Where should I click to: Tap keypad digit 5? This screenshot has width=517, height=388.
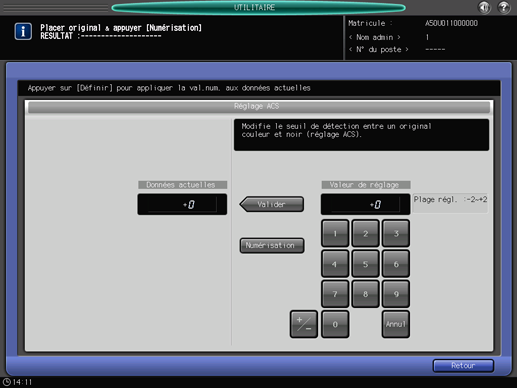pyautogui.click(x=365, y=264)
